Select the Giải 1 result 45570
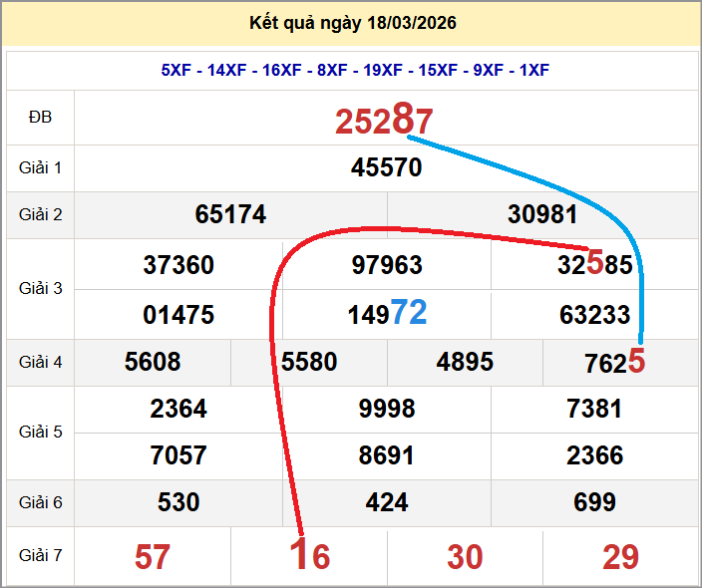The image size is (702, 588). [386, 167]
